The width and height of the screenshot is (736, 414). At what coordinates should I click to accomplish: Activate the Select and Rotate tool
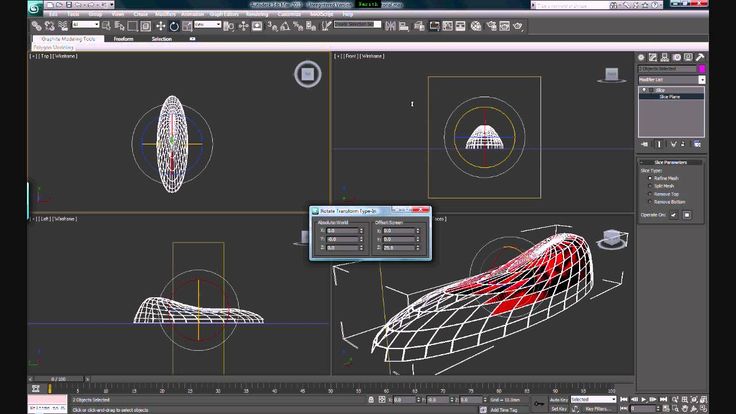coord(174,26)
